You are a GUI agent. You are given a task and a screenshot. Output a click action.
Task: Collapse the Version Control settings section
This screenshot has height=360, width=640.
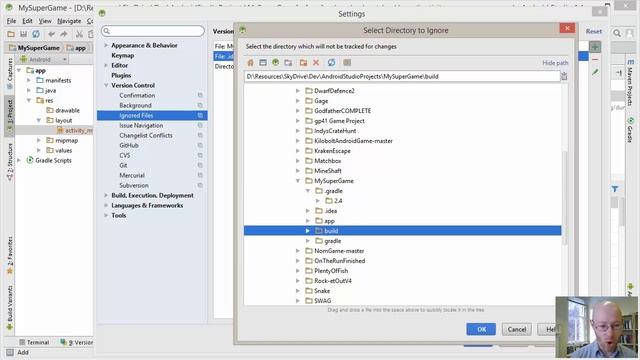click(106, 85)
